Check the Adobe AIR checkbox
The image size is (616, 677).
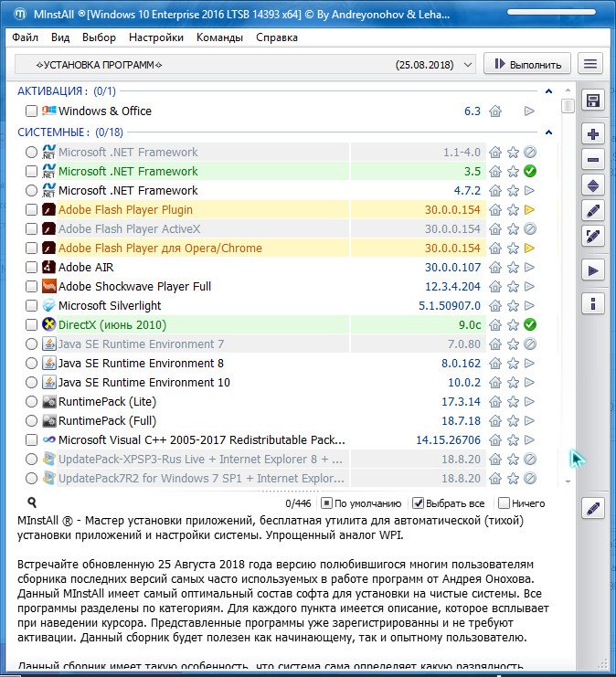pos(31,268)
